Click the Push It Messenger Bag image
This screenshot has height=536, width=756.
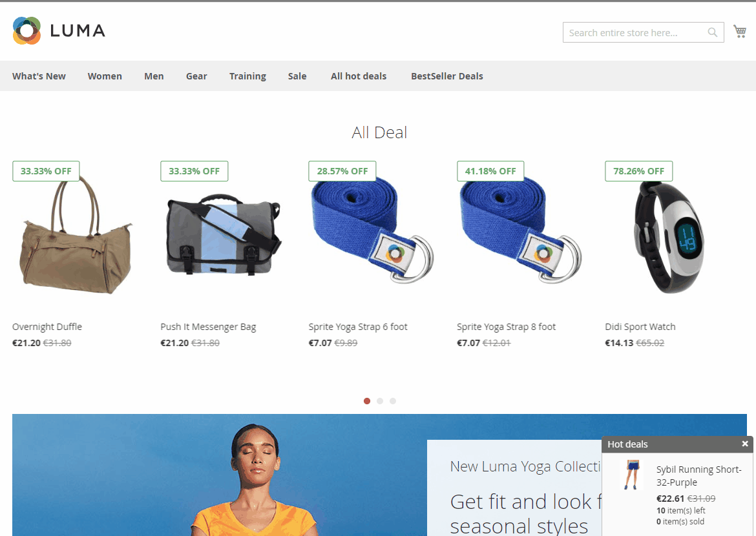point(223,234)
